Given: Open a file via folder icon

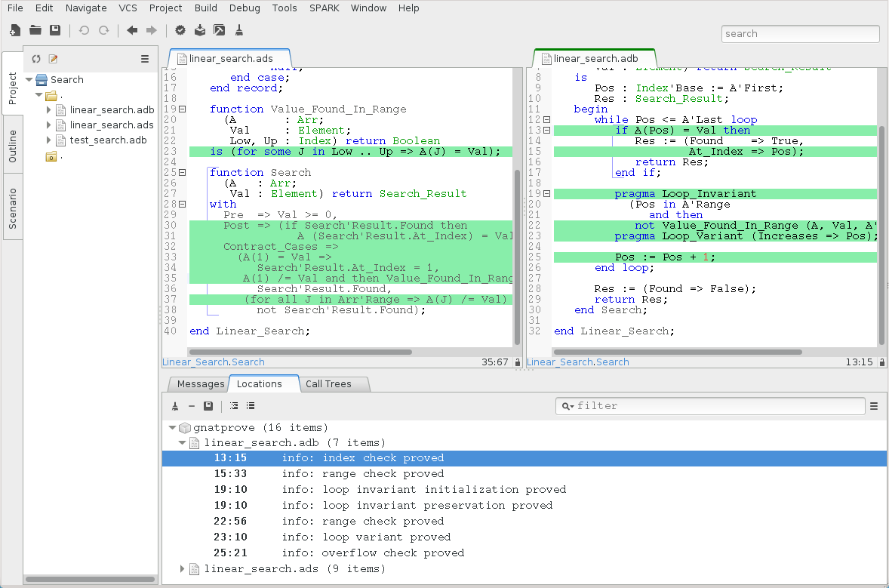Looking at the screenshot, I should click(x=35, y=31).
